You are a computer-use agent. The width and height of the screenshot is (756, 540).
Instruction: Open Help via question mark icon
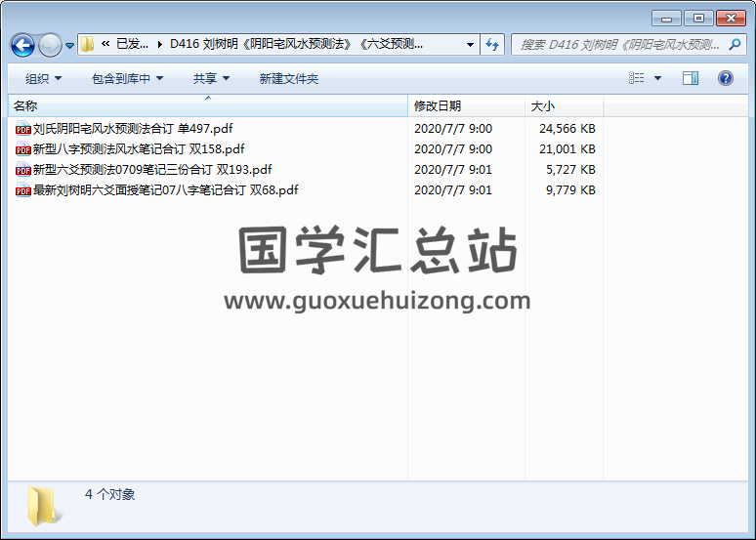click(725, 78)
